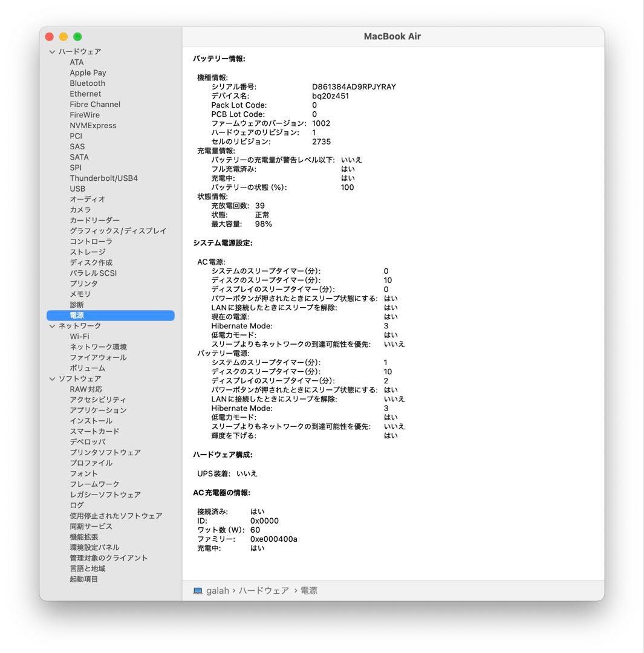
Task: Click 電源 in the bottom path bar
Action: tap(308, 591)
